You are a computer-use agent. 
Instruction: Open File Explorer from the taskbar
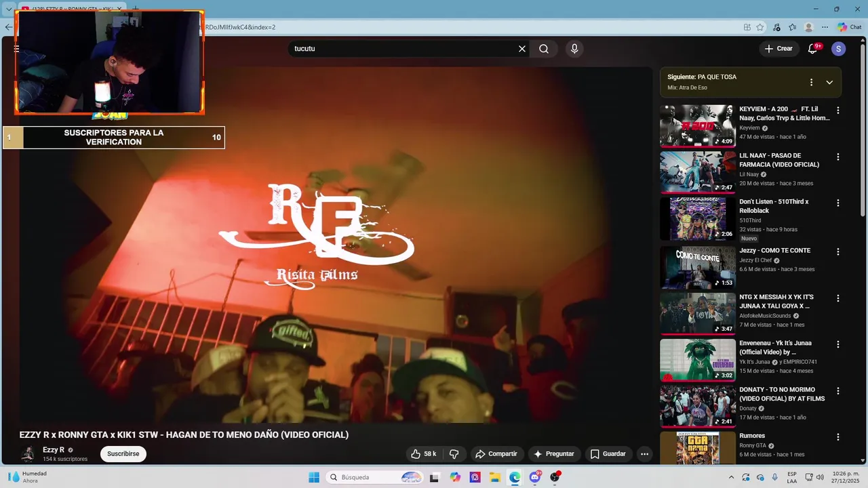495,477
